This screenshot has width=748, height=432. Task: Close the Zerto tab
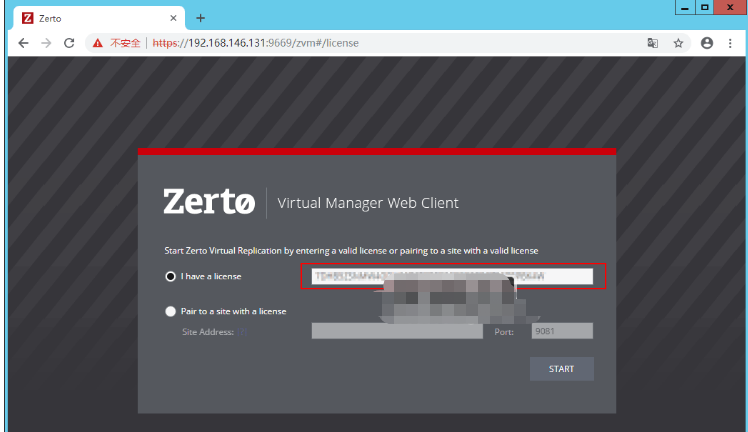point(173,18)
